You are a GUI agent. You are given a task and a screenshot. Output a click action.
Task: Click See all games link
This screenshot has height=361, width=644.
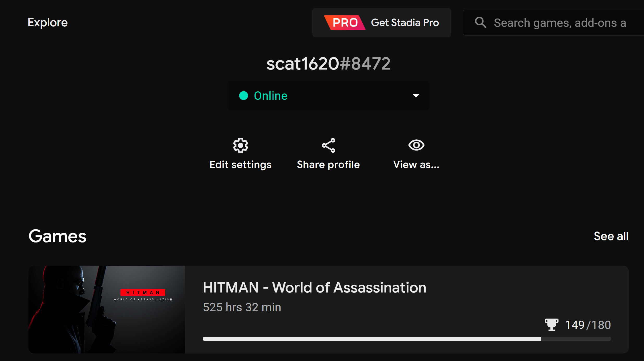(x=611, y=236)
